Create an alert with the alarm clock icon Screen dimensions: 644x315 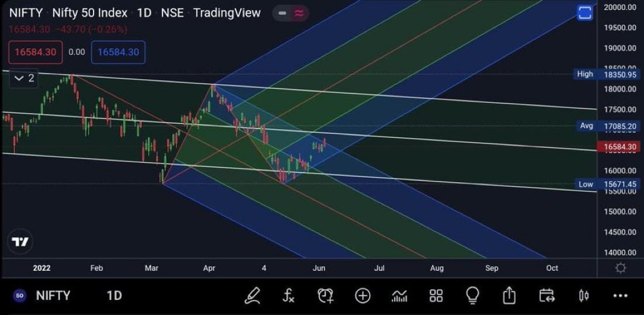[325, 295]
